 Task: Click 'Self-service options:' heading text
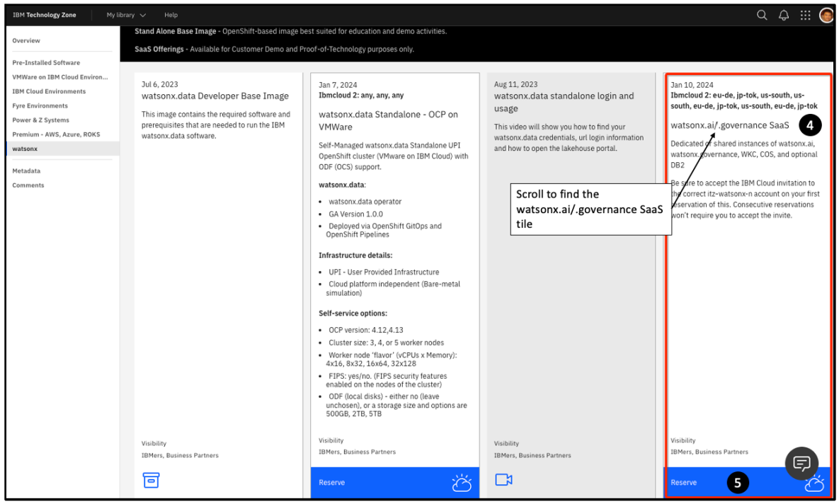click(353, 314)
